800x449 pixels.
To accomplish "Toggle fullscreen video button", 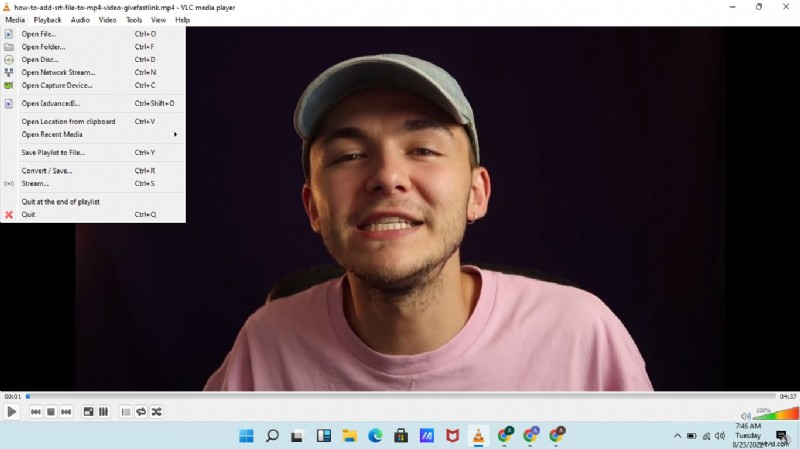I will tap(88, 411).
